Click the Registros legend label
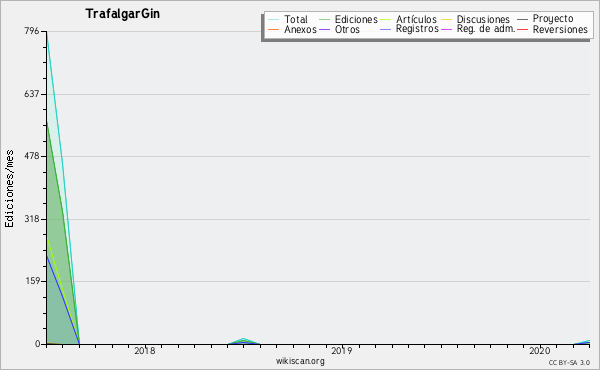 click(x=417, y=29)
